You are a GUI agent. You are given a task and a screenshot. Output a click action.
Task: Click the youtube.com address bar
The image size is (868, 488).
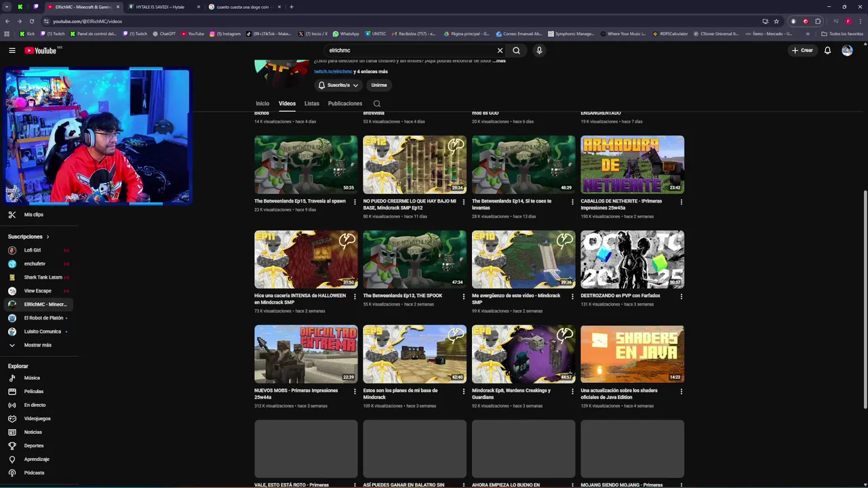[x=400, y=21]
